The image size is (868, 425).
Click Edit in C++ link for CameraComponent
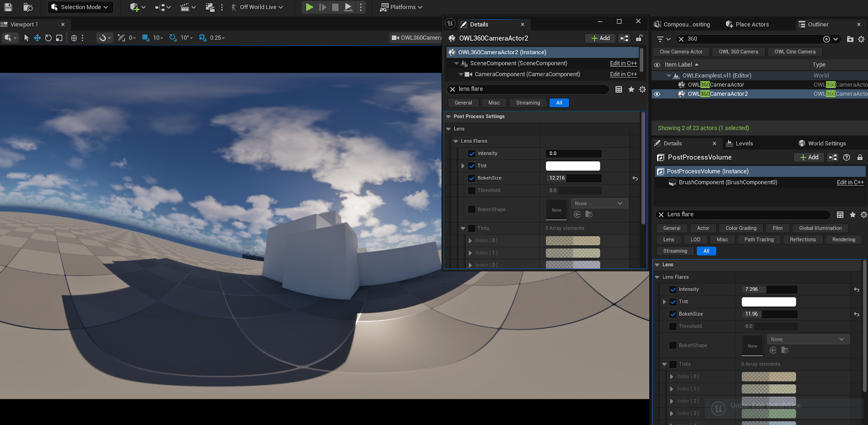[x=623, y=74]
